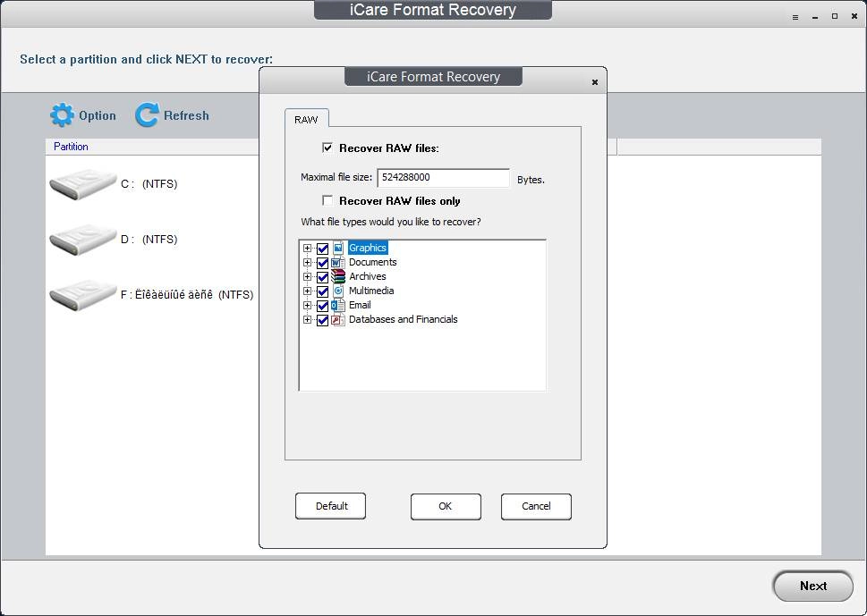Screen dimensions: 867x616
Task: Select the C: (NTFS) partition text
Action: [x=149, y=184]
